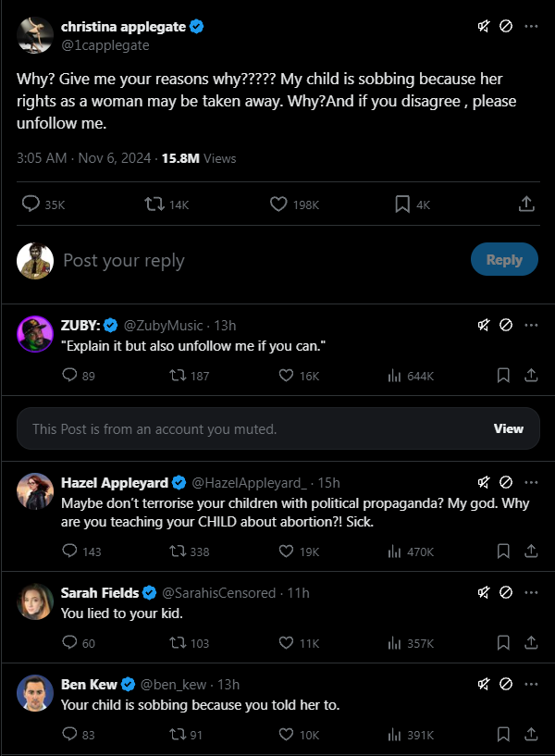
Task: View the muted account's hidden post
Action: (508, 428)
